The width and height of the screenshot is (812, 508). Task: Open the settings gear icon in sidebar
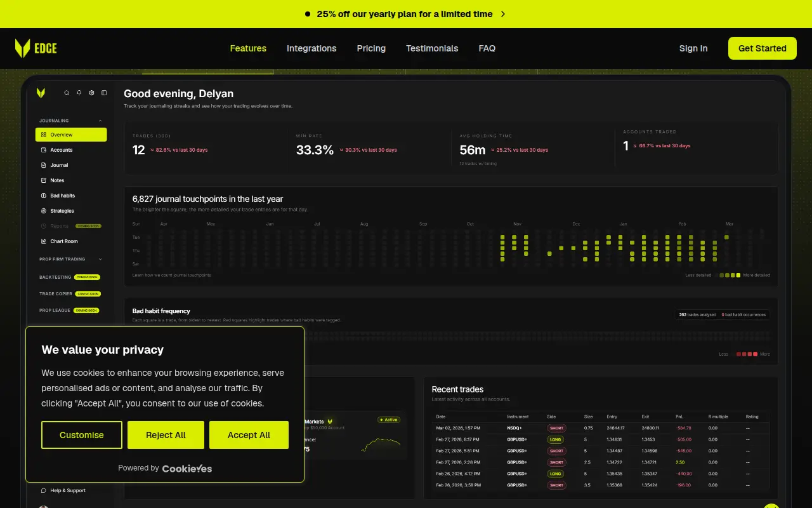(x=91, y=93)
